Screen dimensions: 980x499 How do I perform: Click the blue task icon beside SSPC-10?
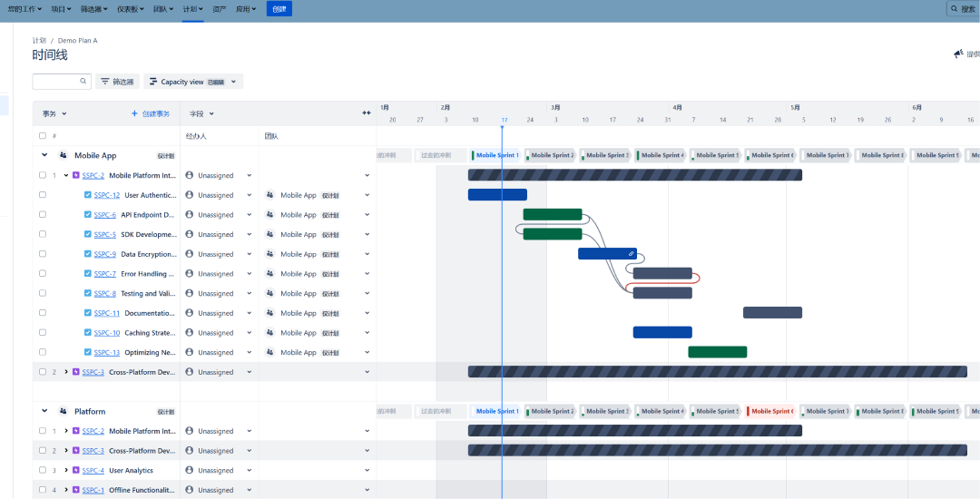click(87, 333)
